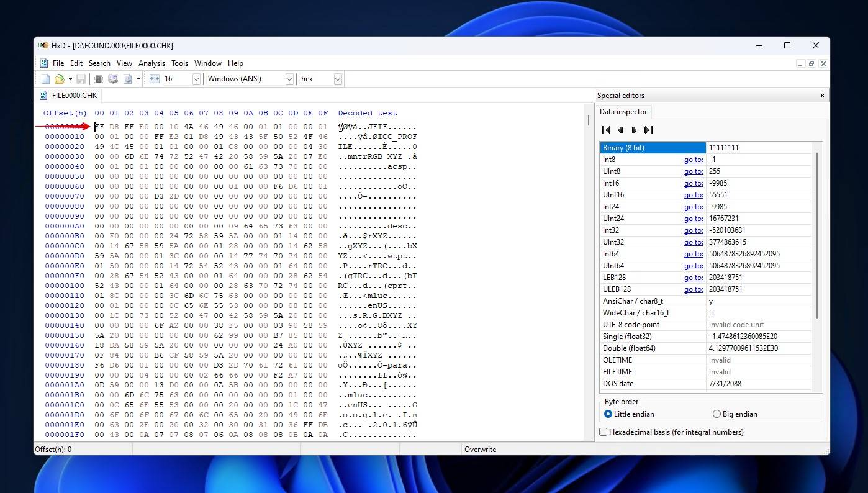Click the go to link for Int32
The height and width of the screenshot is (493, 868).
[694, 230]
